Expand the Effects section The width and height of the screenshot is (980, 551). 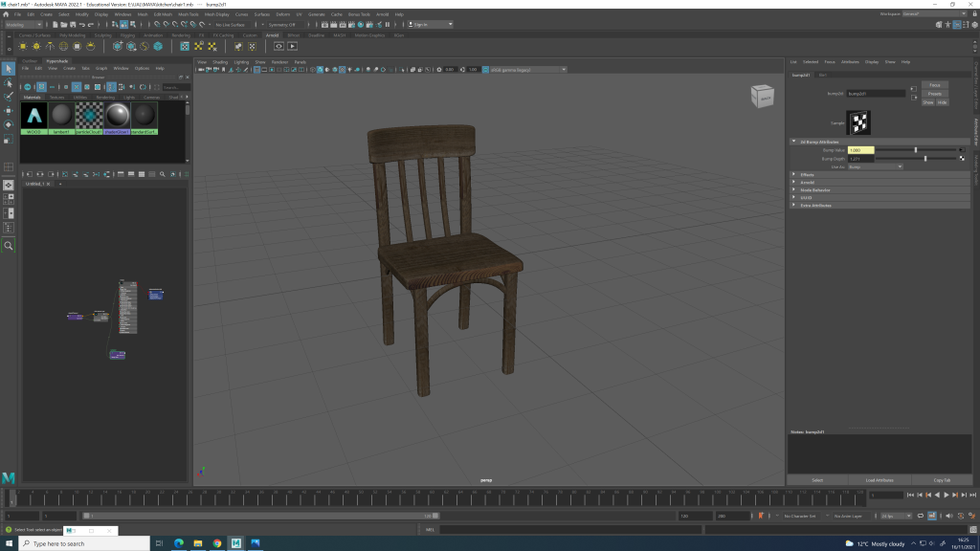880,175
